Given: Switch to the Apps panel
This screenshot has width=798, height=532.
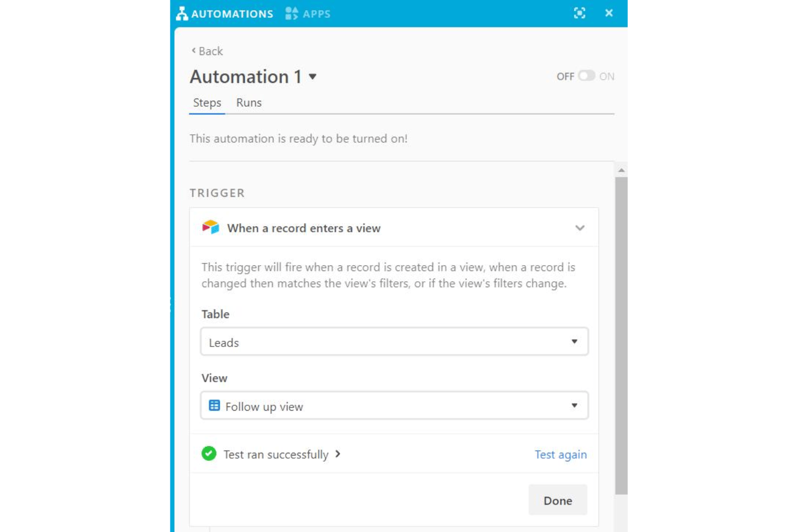Looking at the screenshot, I should (x=308, y=13).
